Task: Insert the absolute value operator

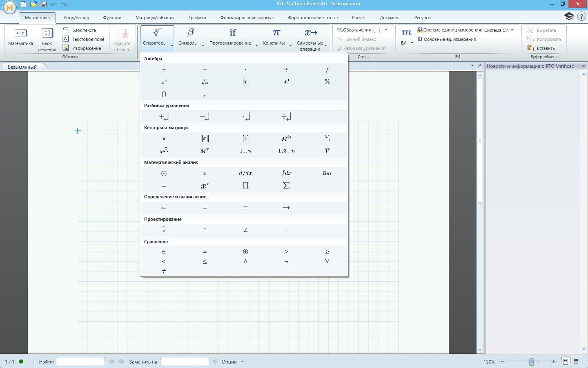Action: [245, 82]
